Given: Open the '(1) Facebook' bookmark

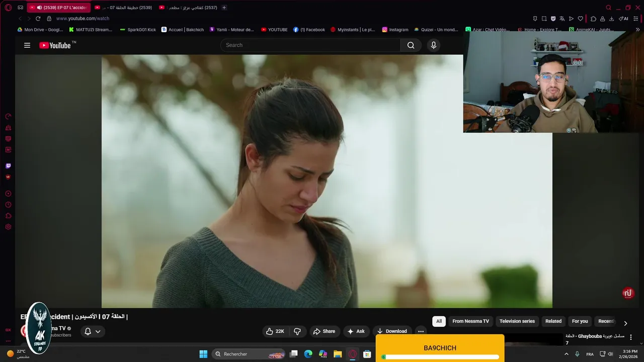Looking at the screenshot, I should click(309, 30).
